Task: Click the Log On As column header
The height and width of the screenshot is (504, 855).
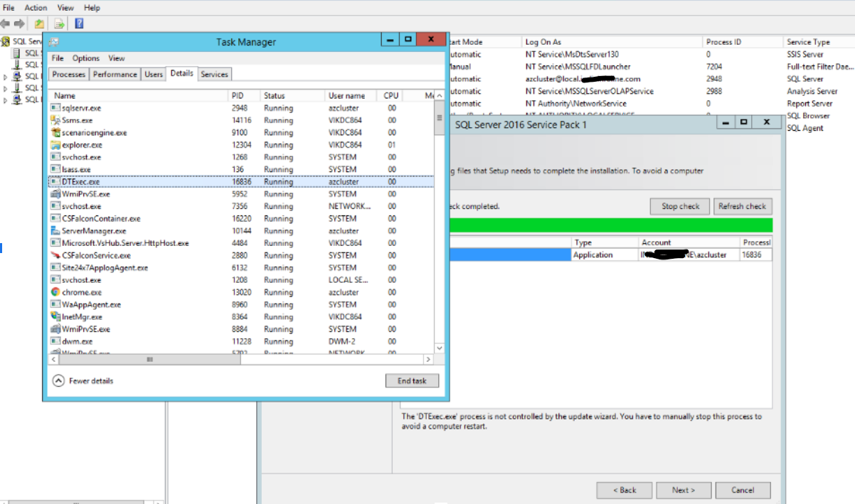Action: point(612,42)
